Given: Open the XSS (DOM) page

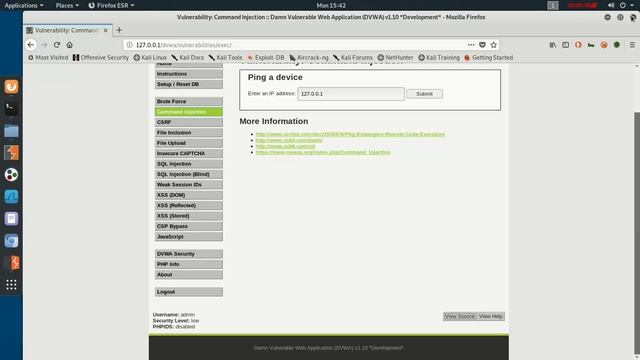Looking at the screenshot, I should coord(189,195).
